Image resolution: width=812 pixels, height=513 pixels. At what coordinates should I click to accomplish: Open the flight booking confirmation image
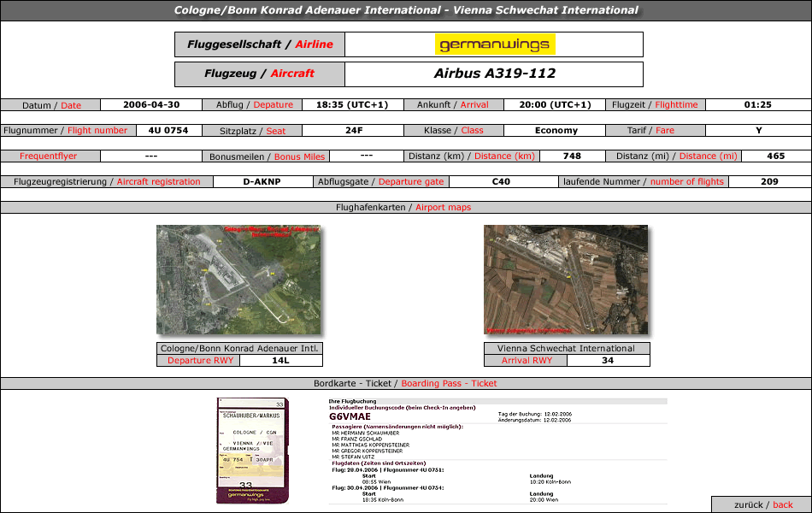[x=497, y=451]
